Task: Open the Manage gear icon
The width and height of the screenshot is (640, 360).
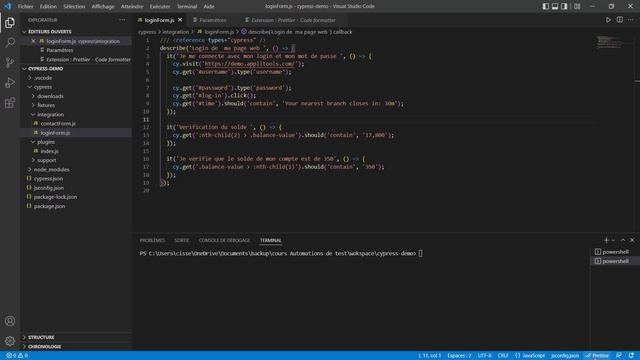Action: [10, 341]
